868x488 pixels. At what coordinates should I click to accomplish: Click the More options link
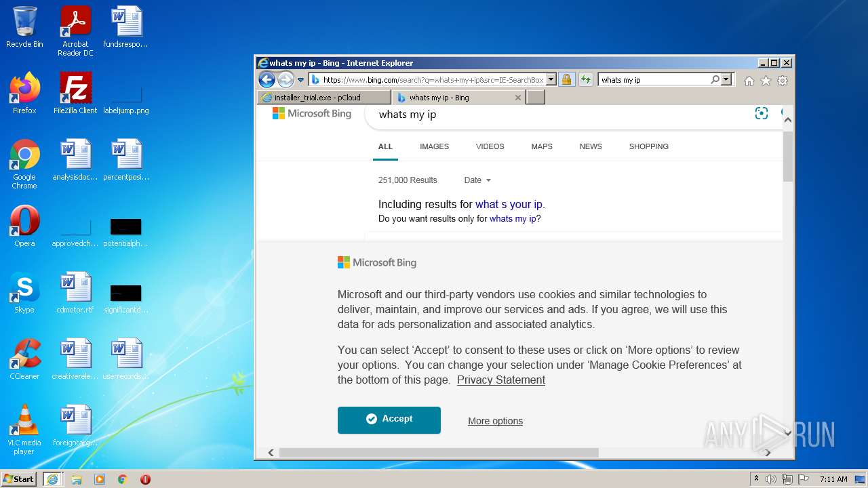(x=495, y=421)
